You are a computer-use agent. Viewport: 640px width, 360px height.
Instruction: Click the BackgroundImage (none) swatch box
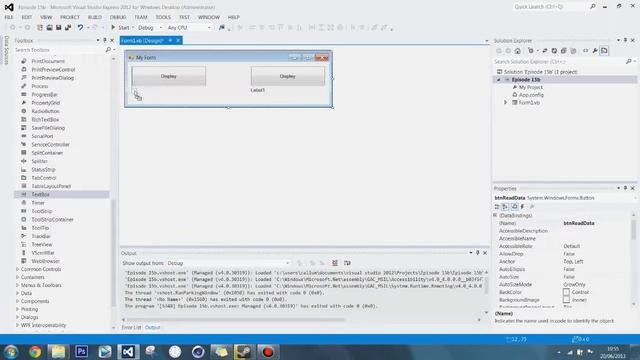coord(567,300)
